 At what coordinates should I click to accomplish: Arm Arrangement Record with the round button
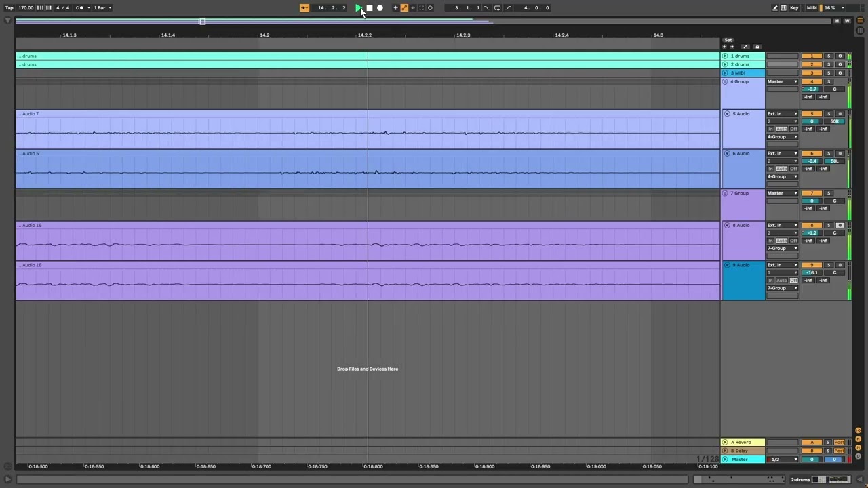click(x=380, y=8)
